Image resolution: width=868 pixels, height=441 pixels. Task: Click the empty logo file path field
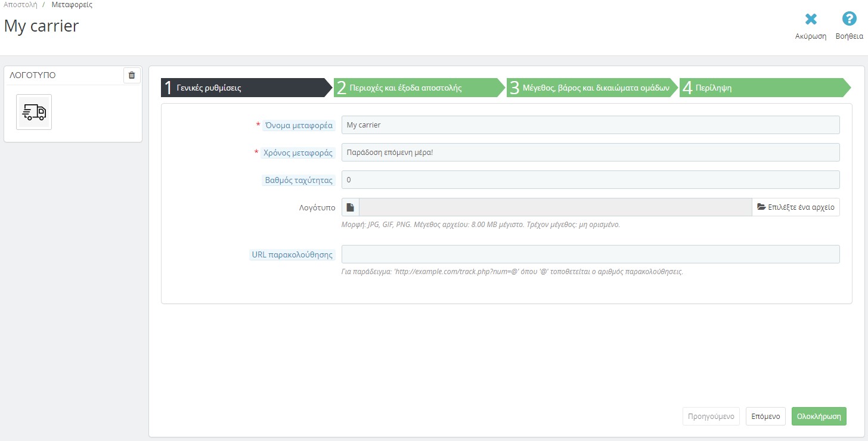coord(555,207)
